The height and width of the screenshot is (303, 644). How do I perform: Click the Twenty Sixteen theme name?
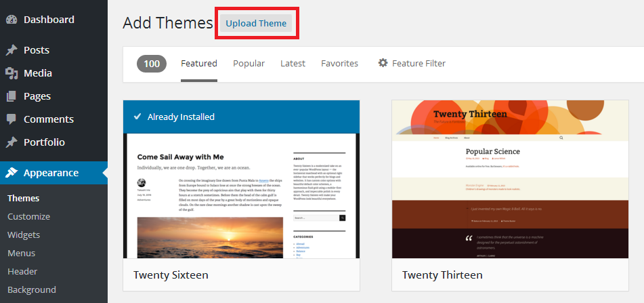(171, 275)
